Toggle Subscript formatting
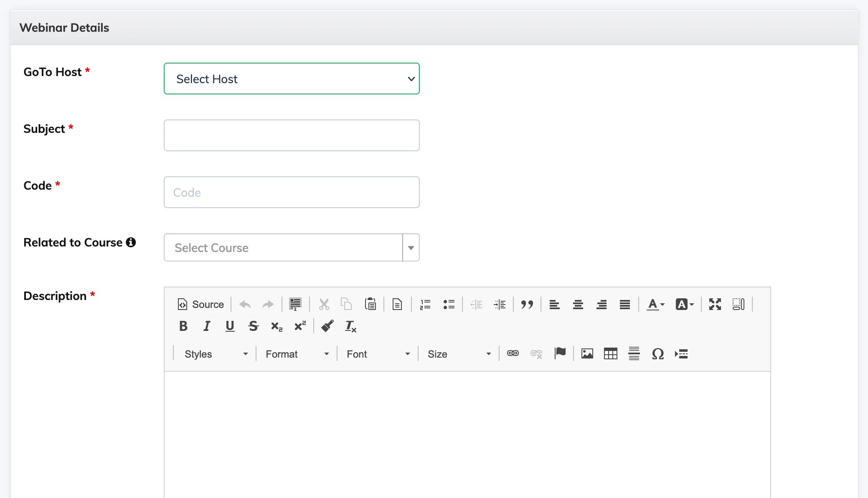Screen dimensions: 868x498 click(277, 326)
